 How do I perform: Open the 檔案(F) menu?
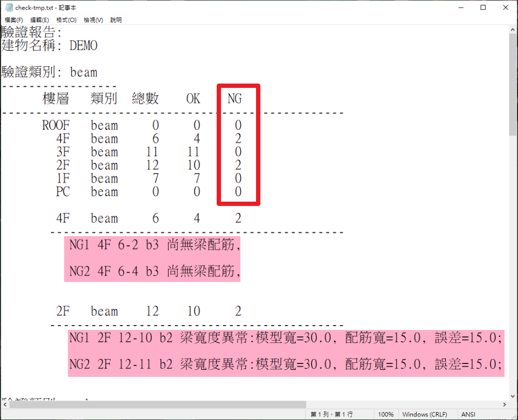15,20
